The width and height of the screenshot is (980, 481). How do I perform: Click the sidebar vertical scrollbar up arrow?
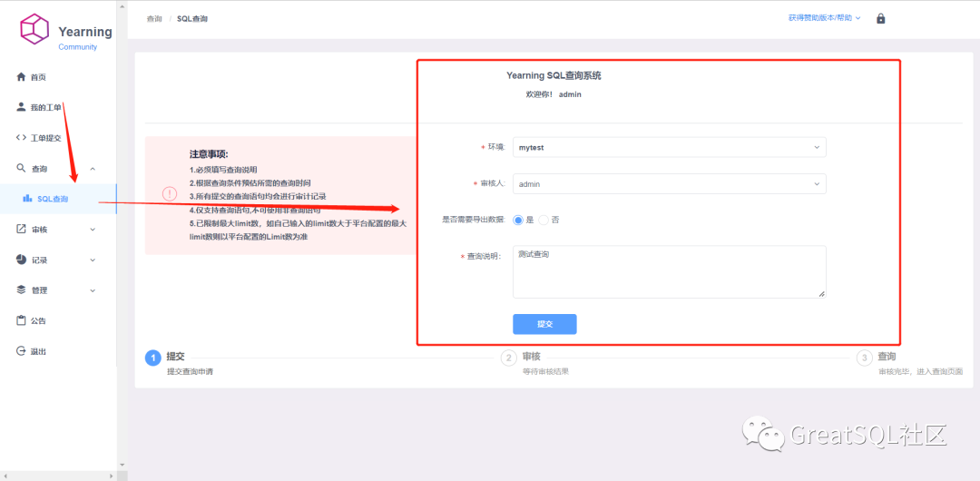pyautogui.click(x=122, y=5)
